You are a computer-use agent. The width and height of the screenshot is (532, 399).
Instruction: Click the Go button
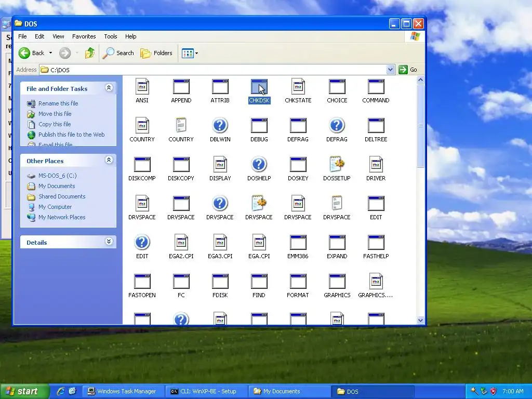tap(408, 70)
